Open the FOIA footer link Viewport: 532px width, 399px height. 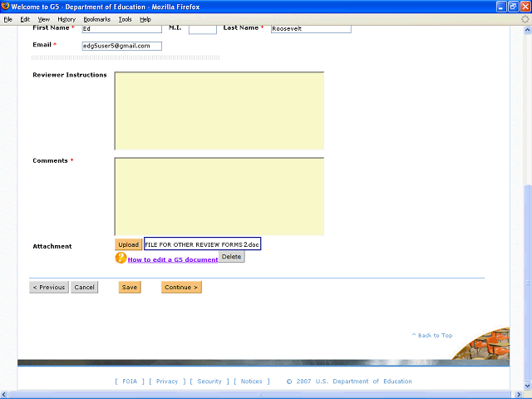click(130, 382)
